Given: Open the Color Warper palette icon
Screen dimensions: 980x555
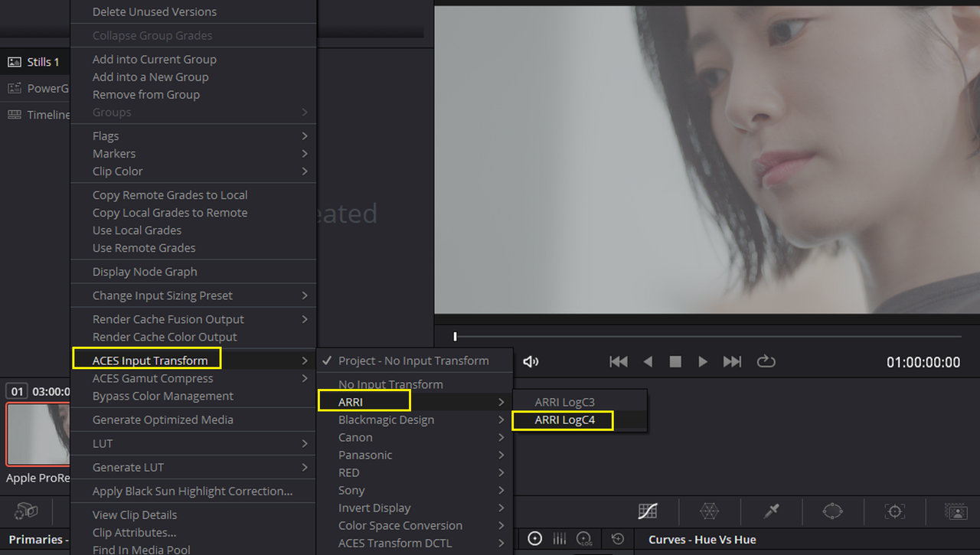Looking at the screenshot, I should 710,511.
